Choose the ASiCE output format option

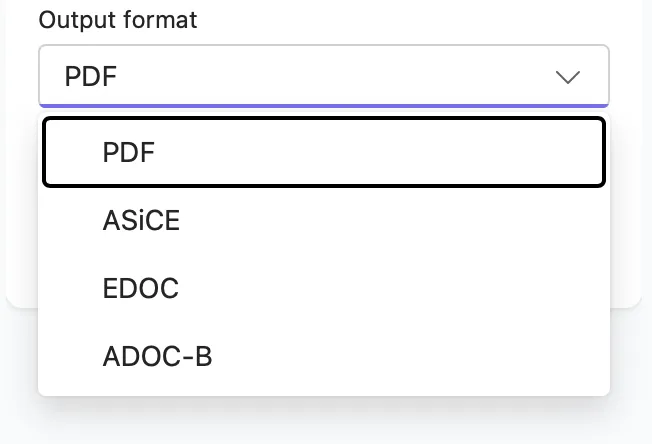(323, 221)
